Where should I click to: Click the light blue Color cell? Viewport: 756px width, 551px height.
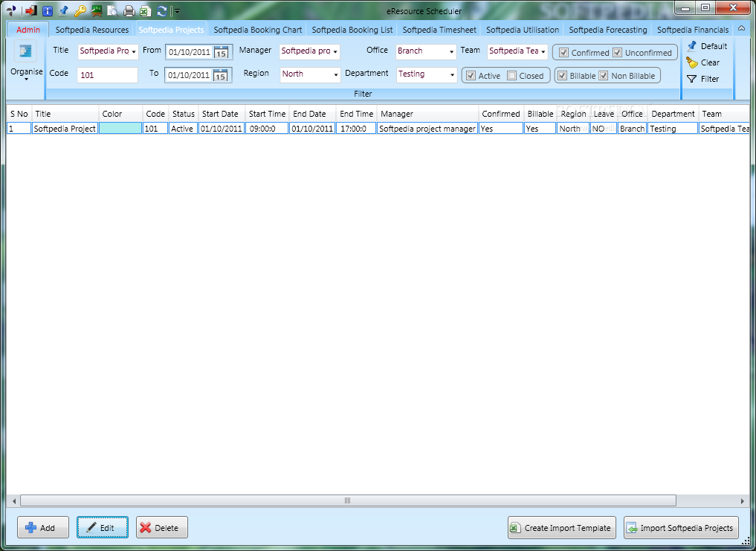120,129
